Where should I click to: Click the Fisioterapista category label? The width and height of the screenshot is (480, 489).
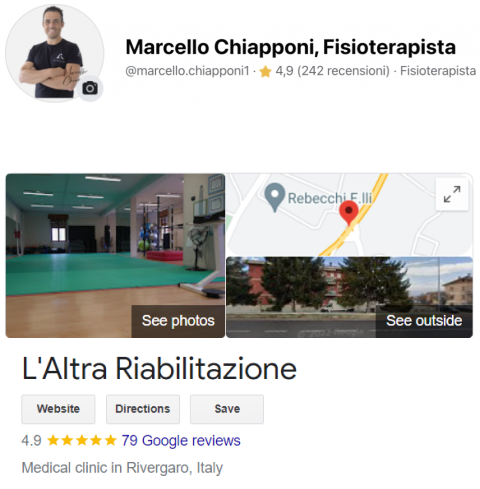(438, 71)
